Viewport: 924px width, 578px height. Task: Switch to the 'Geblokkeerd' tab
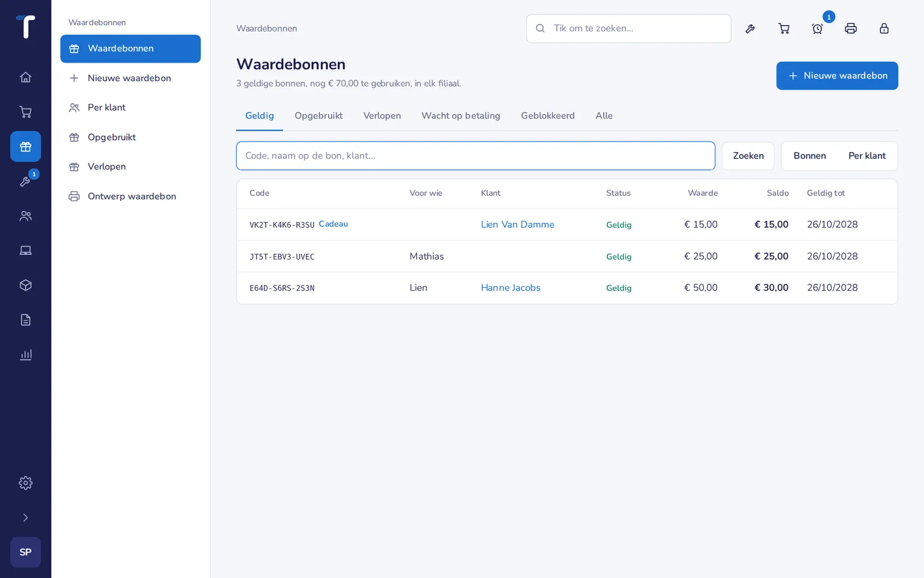click(x=547, y=116)
